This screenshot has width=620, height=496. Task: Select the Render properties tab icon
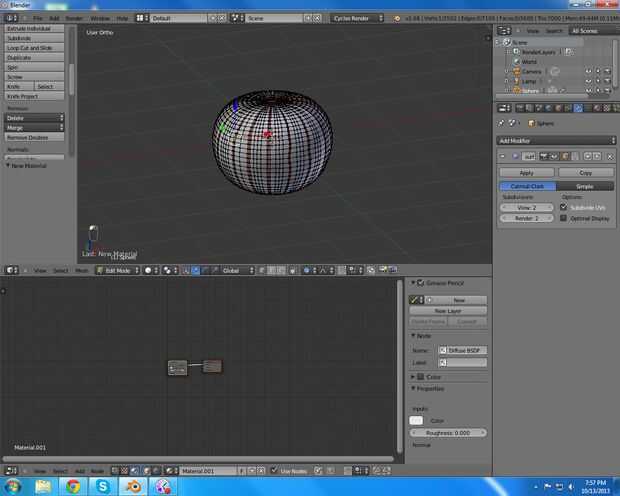[x=520, y=108]
